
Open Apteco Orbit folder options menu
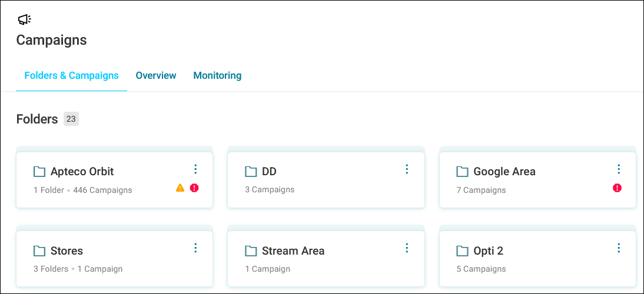(x=195, y=169)
